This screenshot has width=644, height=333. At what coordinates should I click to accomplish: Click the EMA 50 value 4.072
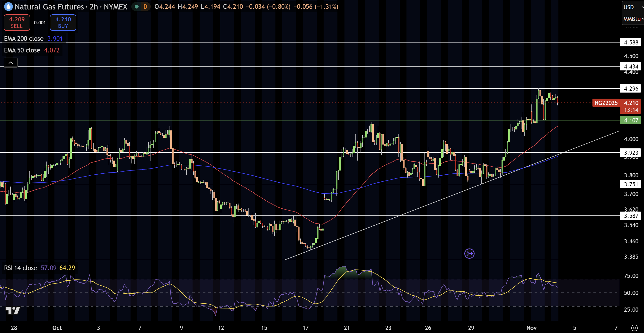point(52,50)
